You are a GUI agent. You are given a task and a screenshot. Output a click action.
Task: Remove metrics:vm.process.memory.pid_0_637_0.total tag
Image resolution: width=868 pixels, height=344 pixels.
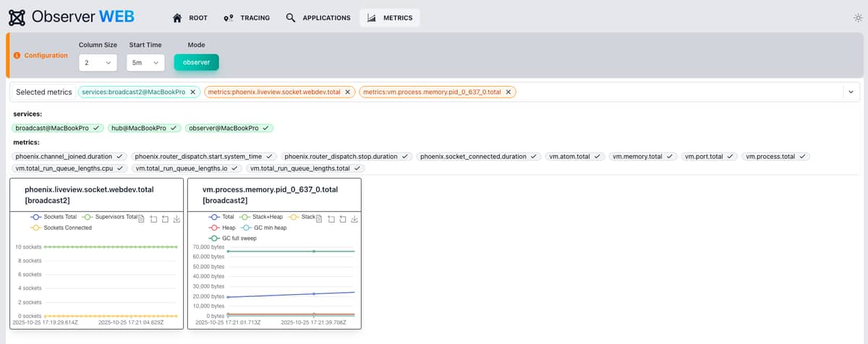(x=509, y=92)
